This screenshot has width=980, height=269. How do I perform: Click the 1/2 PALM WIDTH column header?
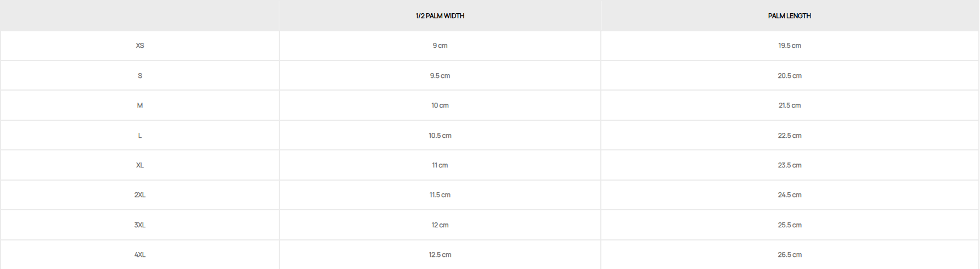[x=440, y=16]
